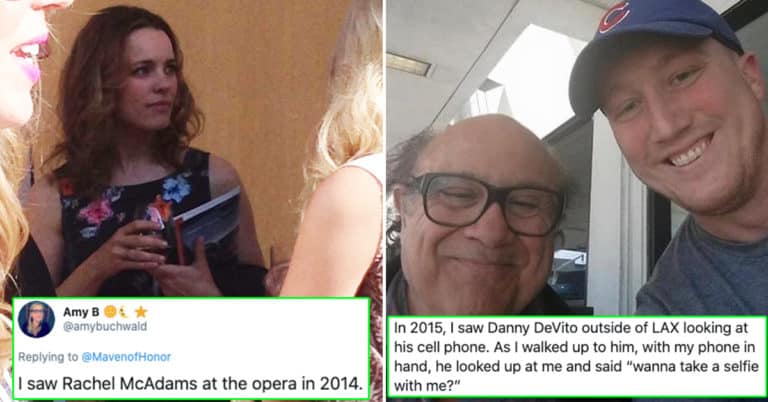Viewport: 768px width, 402px height.
Task: Open the @MavenofHonor mention link
Action: [126, 357]
